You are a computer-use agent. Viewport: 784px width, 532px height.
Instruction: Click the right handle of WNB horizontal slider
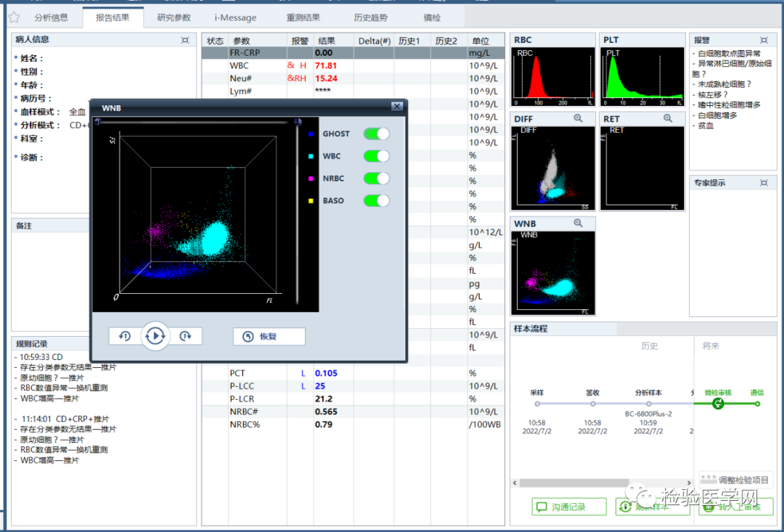click(298, 121)
